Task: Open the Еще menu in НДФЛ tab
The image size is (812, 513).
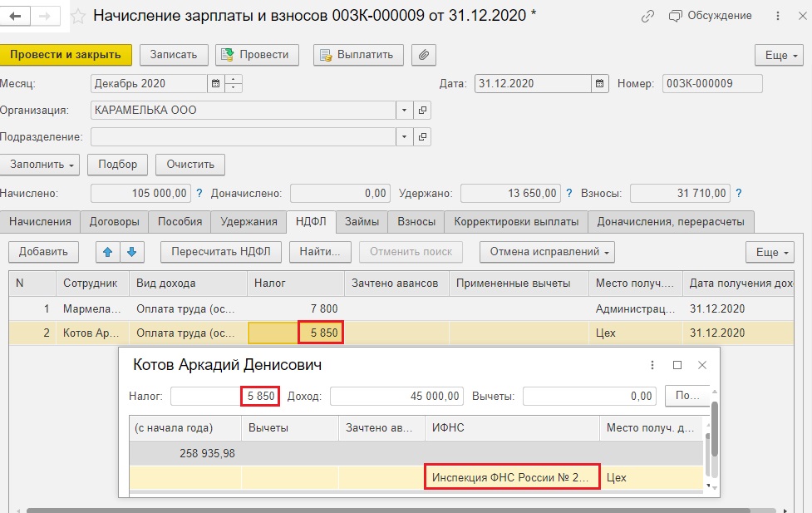Action: click(x=770, y=253)
